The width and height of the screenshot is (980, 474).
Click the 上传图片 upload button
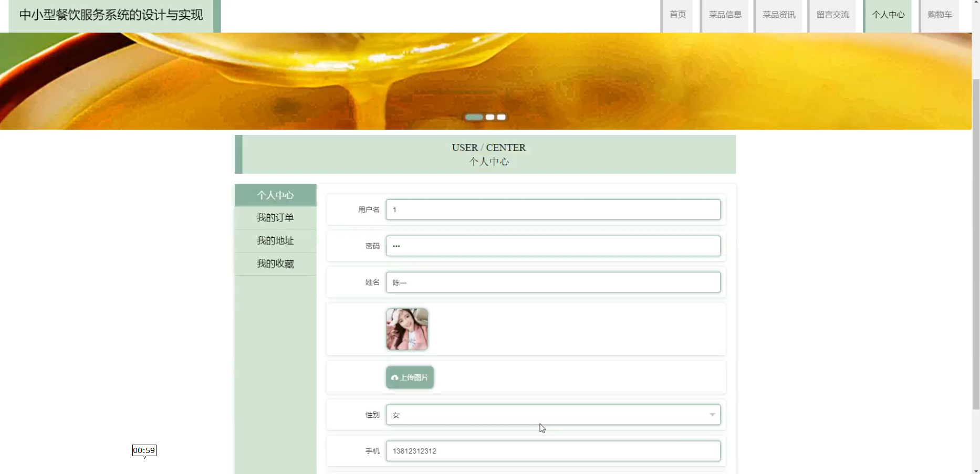(410, 377)
